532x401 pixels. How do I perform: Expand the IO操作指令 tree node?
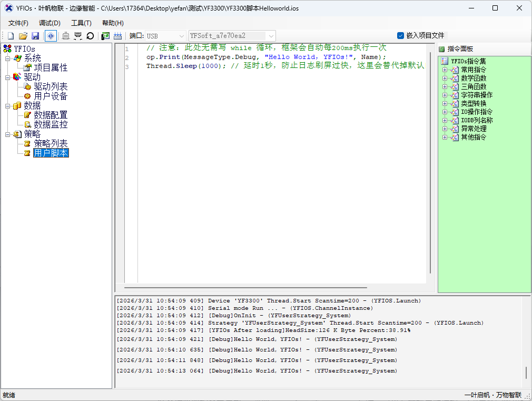[x=445, y=112]
